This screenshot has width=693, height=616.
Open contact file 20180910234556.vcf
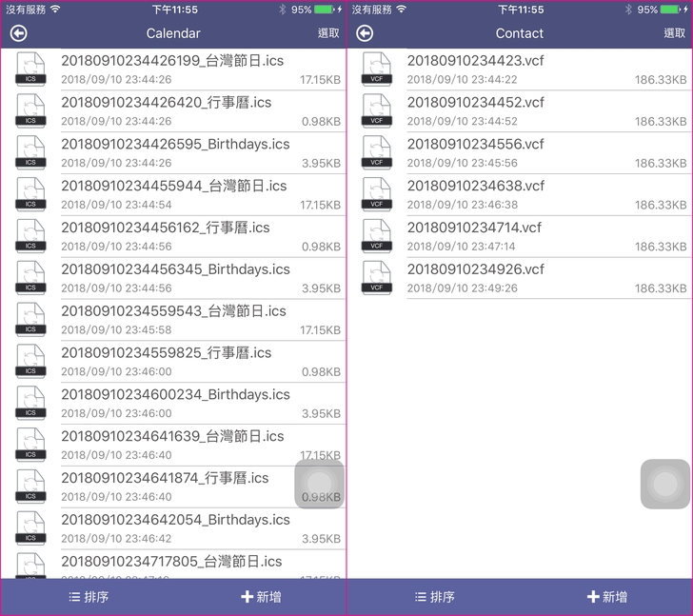pyautogui.click(x=520, y=153)
